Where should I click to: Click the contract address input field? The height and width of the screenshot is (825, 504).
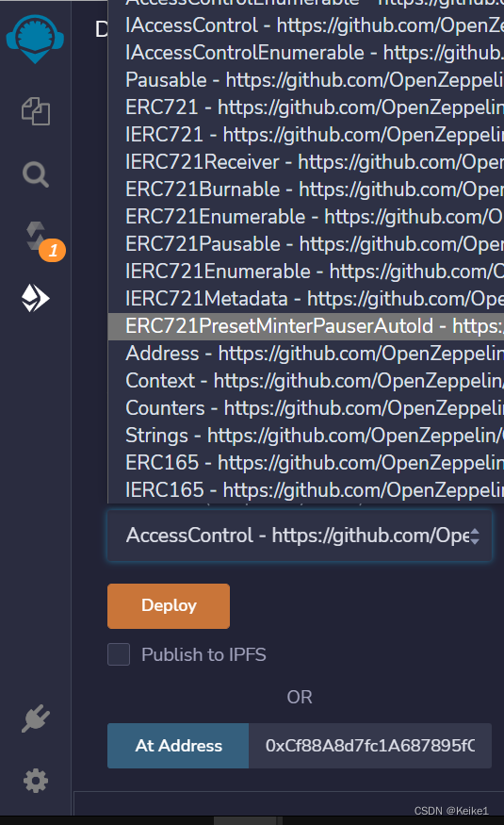[x=370, y=746]
